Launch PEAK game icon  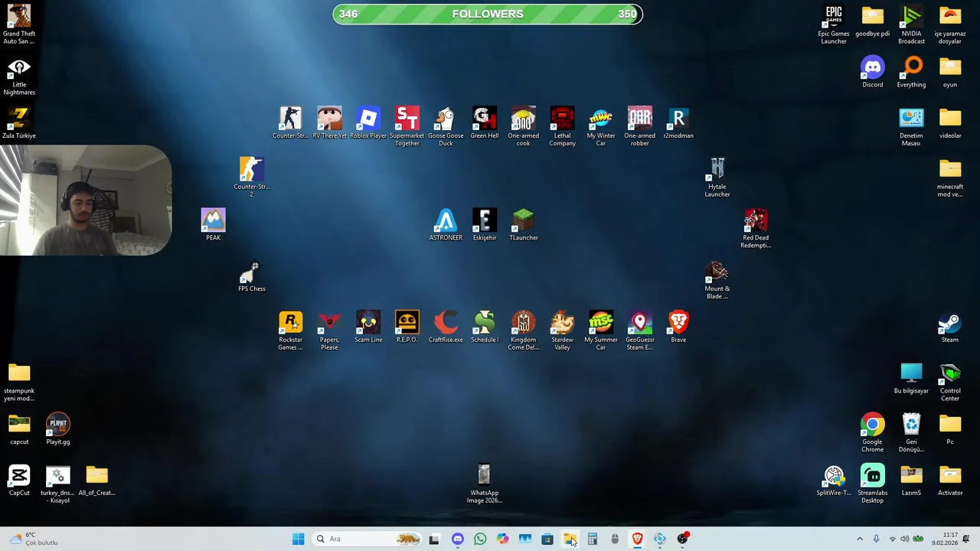pyautogui.click(x=213, y=224)
